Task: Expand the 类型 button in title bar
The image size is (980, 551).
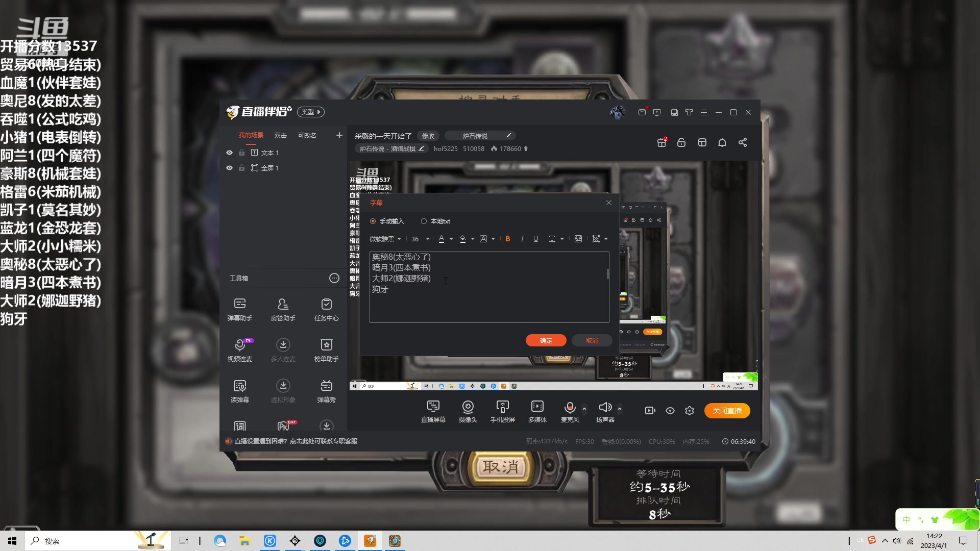Action: [x=310, y=112]
